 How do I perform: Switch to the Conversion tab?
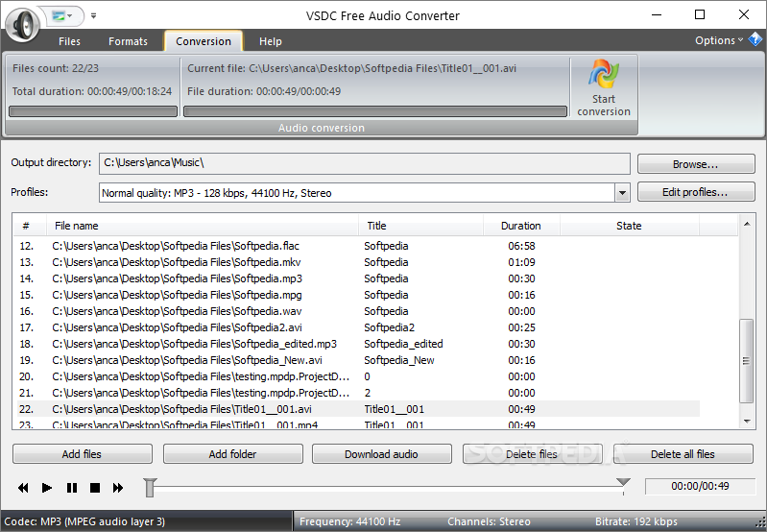coord(203,41)
